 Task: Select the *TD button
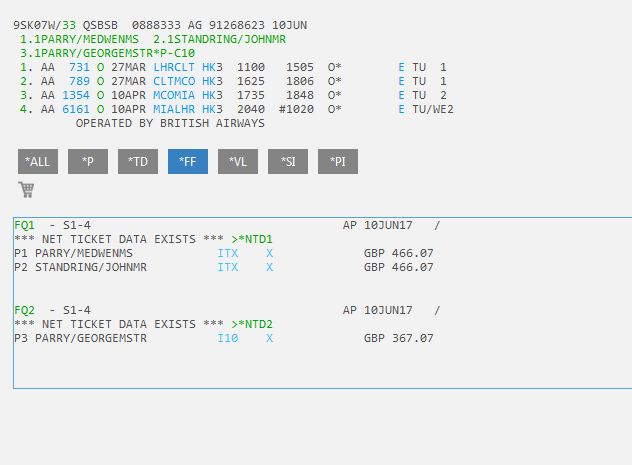[138, 162]
